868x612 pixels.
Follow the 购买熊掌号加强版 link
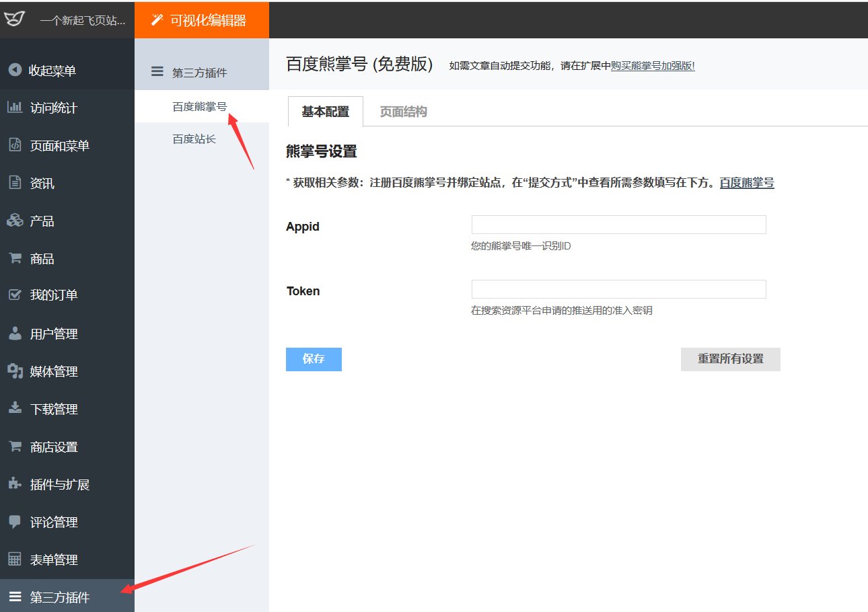[x=653, y=66]
